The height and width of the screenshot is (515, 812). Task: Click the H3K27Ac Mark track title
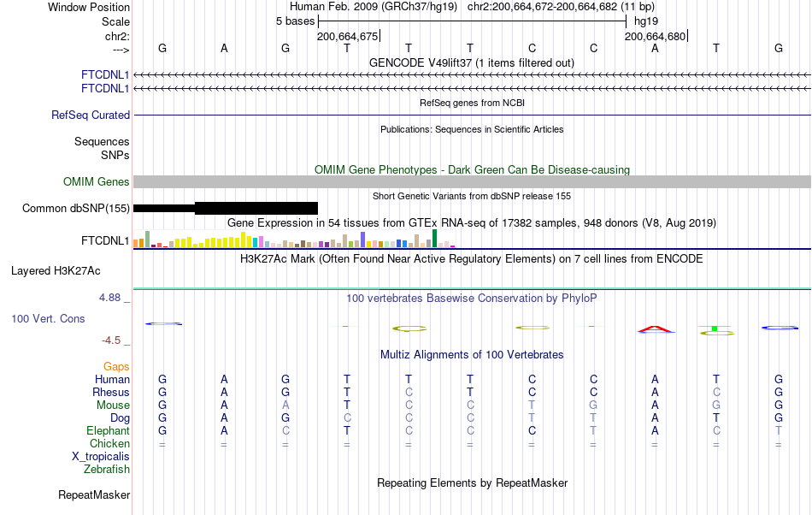(x=471, y=259)
